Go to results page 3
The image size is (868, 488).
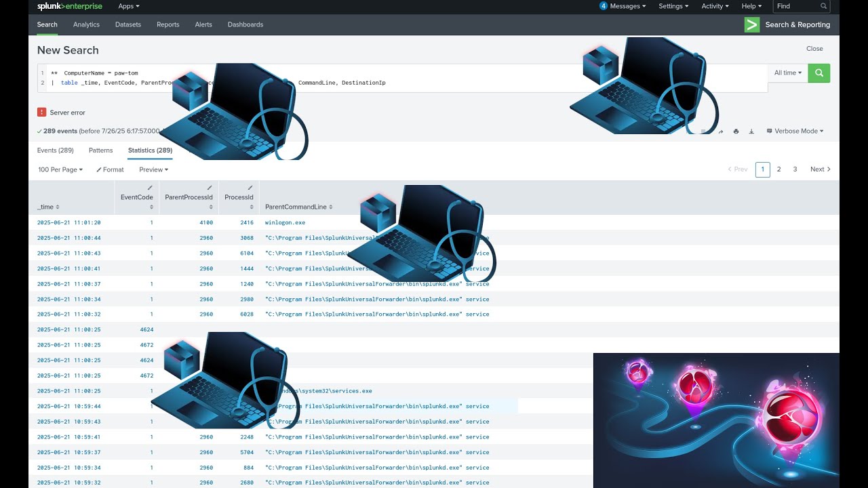point(795,169)
